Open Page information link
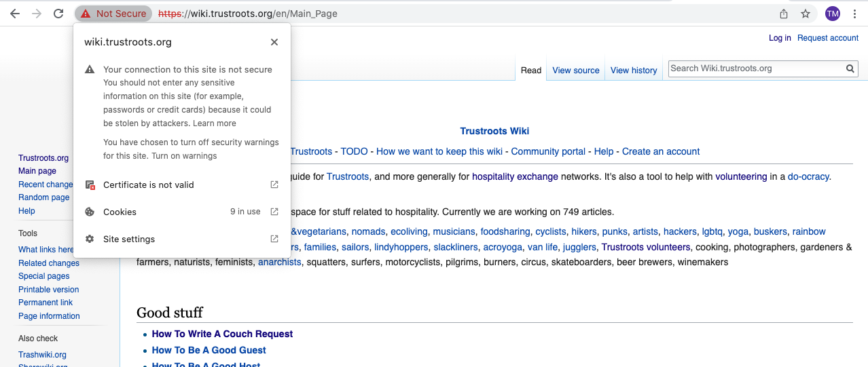This screenshot has width=868, height=367. point(49,316)
